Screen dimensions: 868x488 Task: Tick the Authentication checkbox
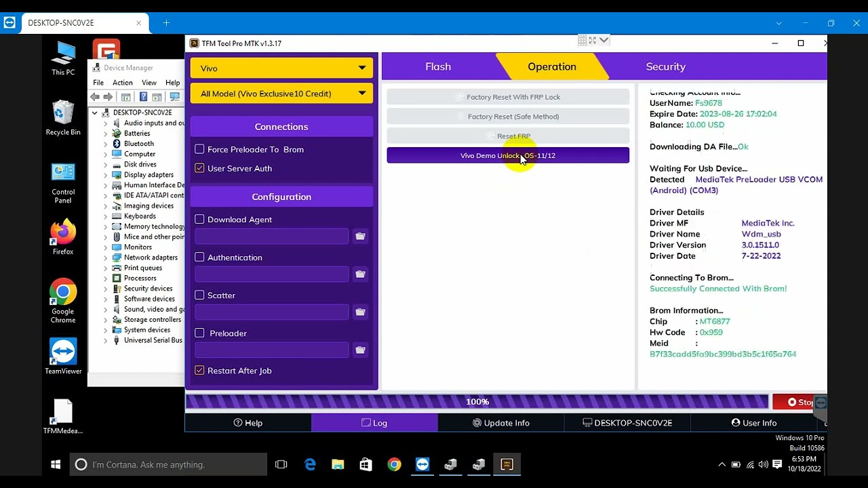point(199,257)
